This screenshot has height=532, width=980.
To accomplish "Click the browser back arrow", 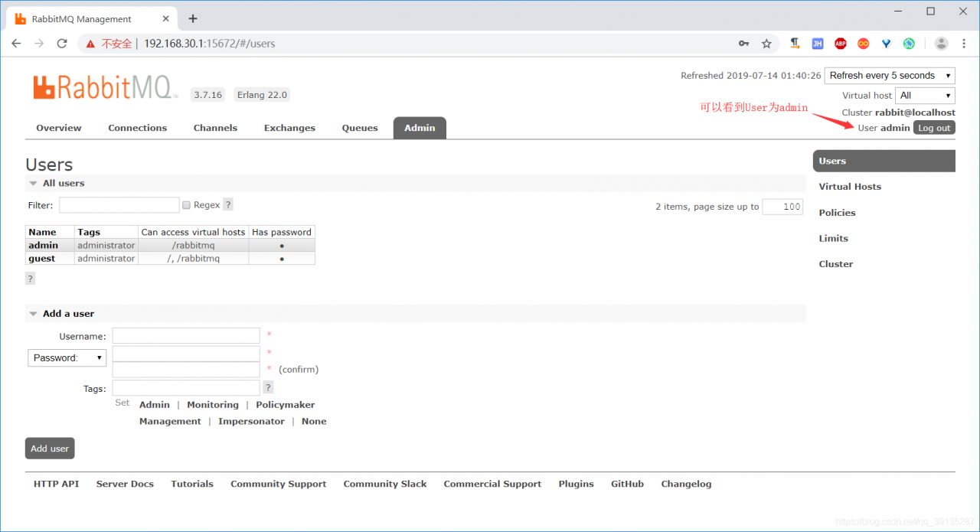I will click(x=16, y=44).
